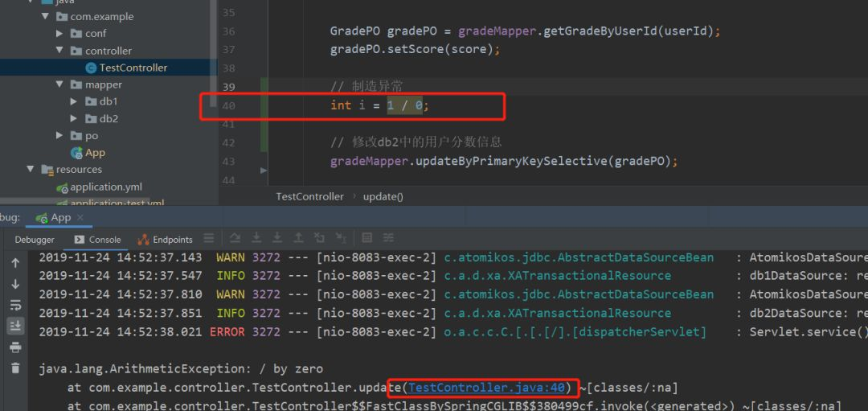
Task: Collapse the mapper package arrow
Action: pyautogui.click(x=59, y=84)
